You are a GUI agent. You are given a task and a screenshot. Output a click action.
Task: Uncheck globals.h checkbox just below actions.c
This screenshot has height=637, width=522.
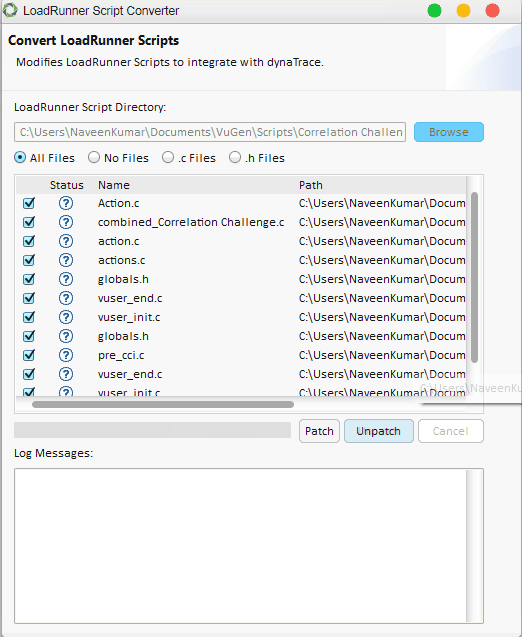pyautogui.click(x=29, y=279)
